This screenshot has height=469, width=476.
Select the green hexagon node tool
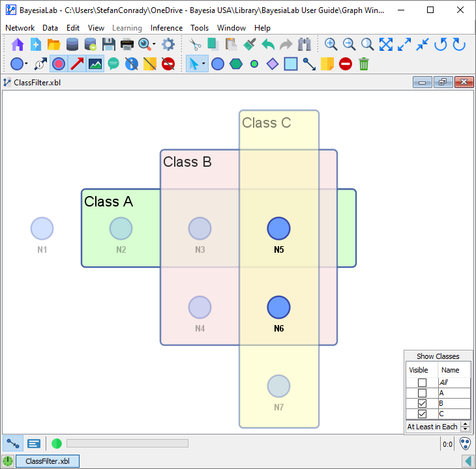coord(236,64)
